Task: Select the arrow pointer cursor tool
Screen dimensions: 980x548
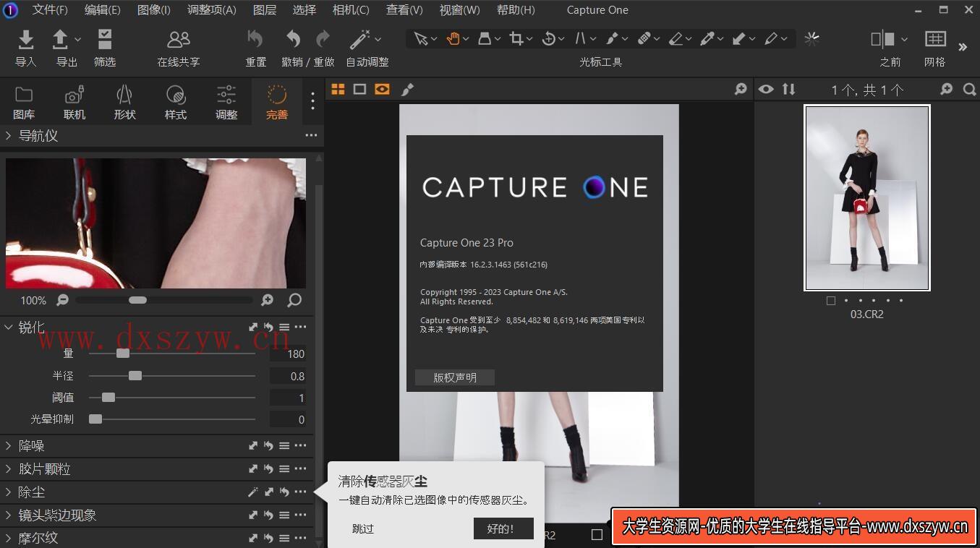Action: (421, 39)
